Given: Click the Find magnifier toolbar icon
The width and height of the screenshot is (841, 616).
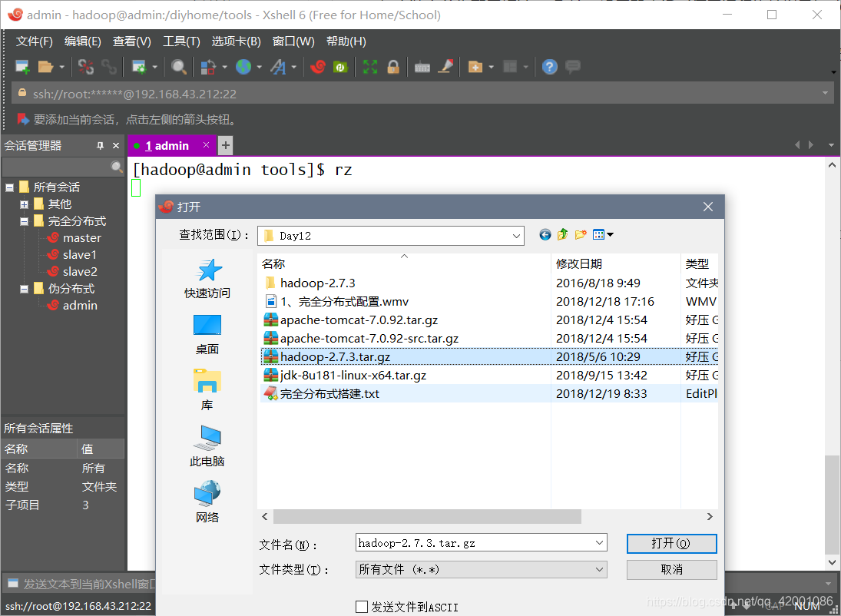Looking at the screenshot, I should pyautogui.click(x=179, y=67).
